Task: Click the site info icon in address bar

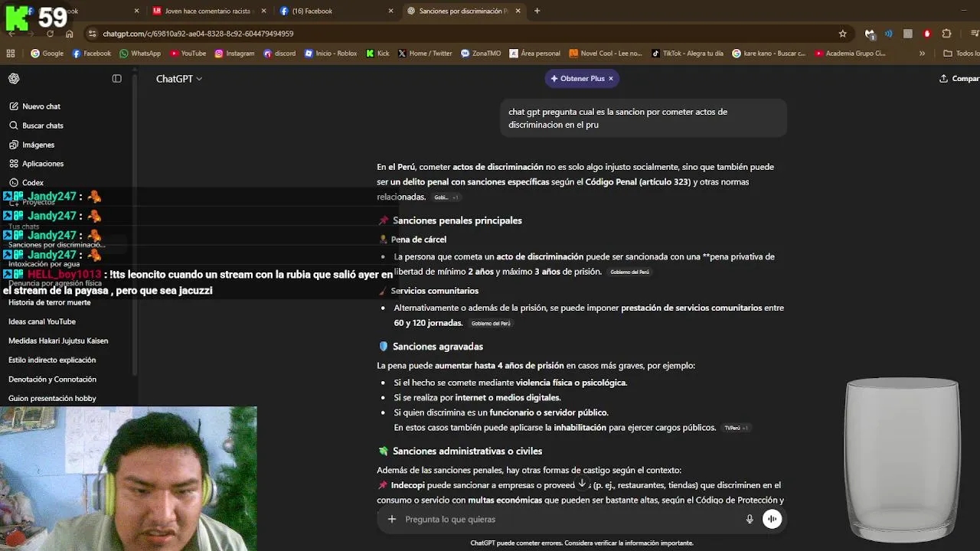Action: point(92,34)
